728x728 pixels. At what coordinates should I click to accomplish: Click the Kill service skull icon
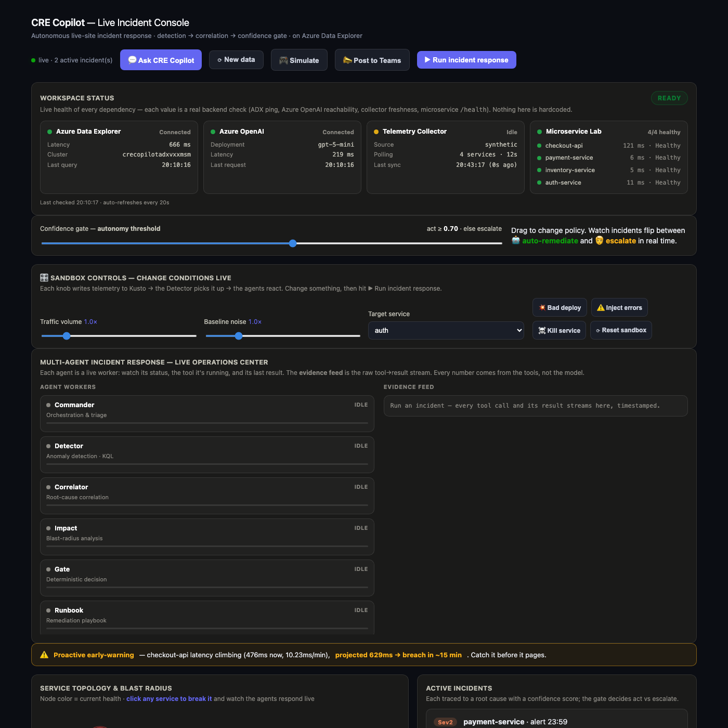coord(542,330)
